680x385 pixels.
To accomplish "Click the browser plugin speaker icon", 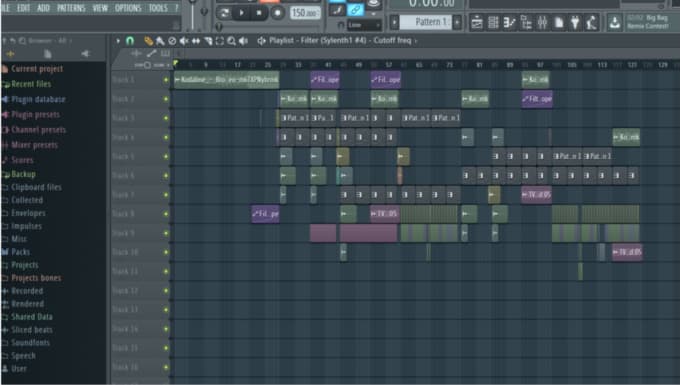I will (85, 54).
